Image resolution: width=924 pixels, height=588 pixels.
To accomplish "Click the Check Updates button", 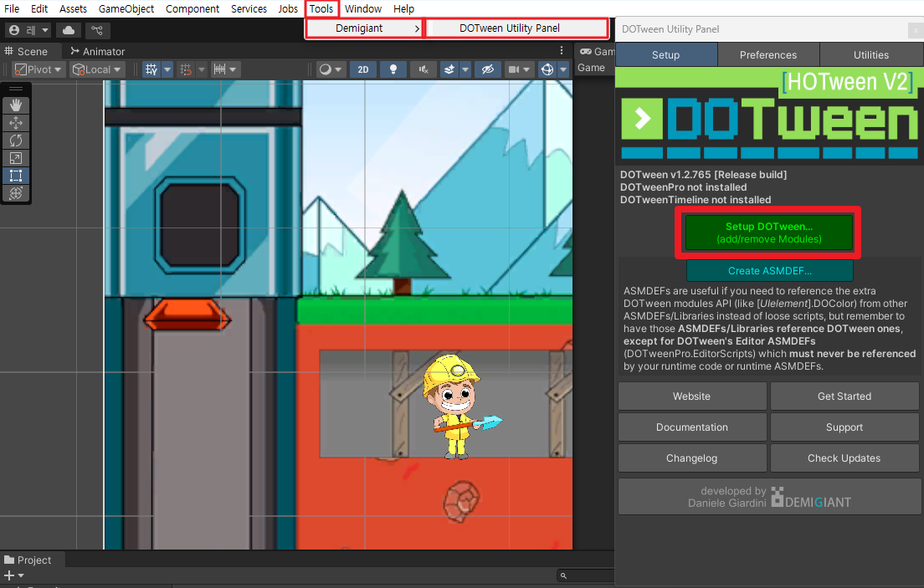I will 844,458.
